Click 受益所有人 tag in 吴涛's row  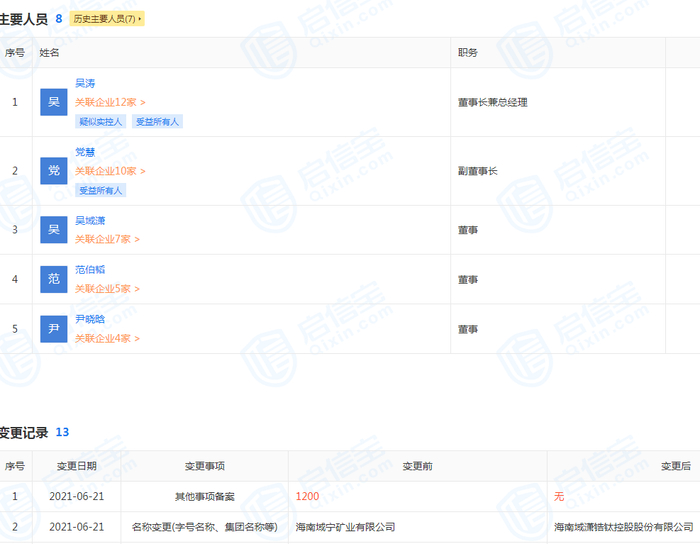coord(157,121)
